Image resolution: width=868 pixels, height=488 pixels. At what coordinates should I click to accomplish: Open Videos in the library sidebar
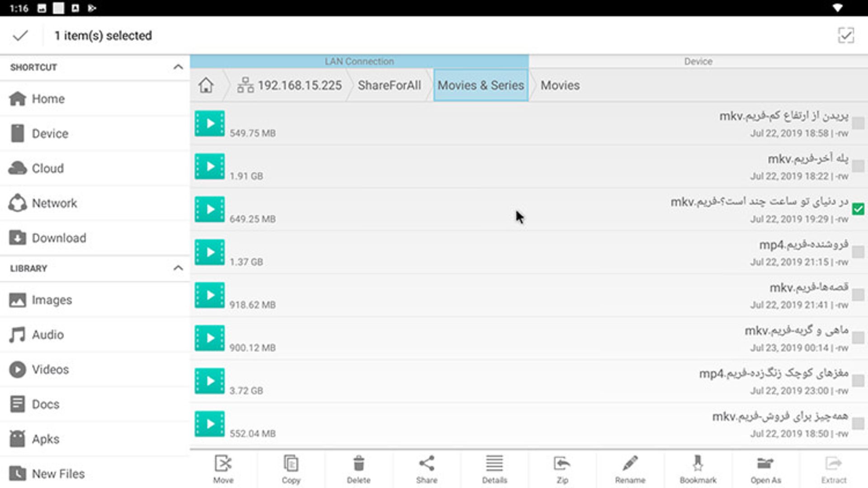click(x=50, y=370)
